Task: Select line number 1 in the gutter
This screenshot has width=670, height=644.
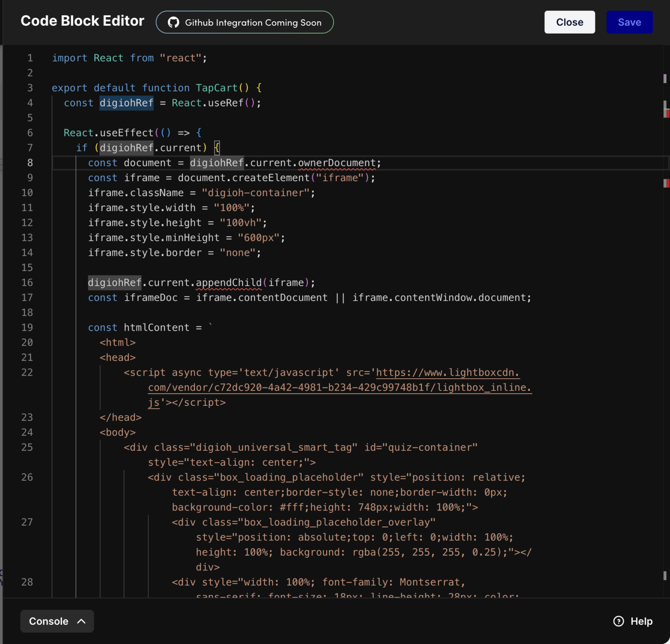Action: coord(30,58)
